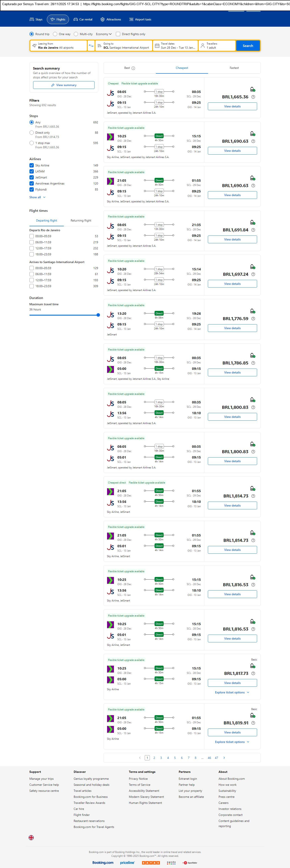Expand Explore ticket options for BRL1,817.73
The height and width of the screenshot is (868, 290).
(x=232, y=692)
